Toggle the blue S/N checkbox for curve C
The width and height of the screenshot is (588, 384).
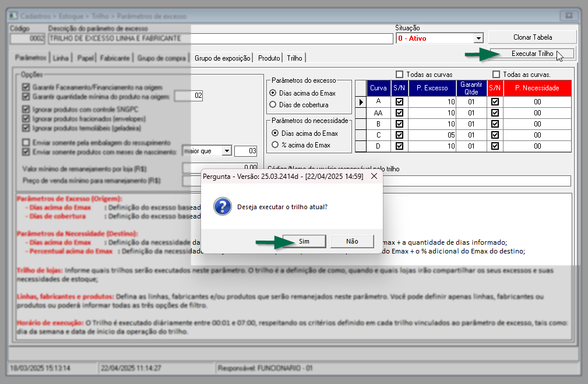click(x=399, y=135)
